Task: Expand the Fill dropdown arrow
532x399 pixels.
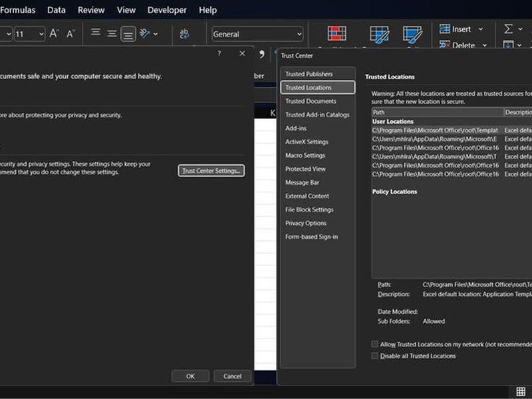Action: point(519,45)
